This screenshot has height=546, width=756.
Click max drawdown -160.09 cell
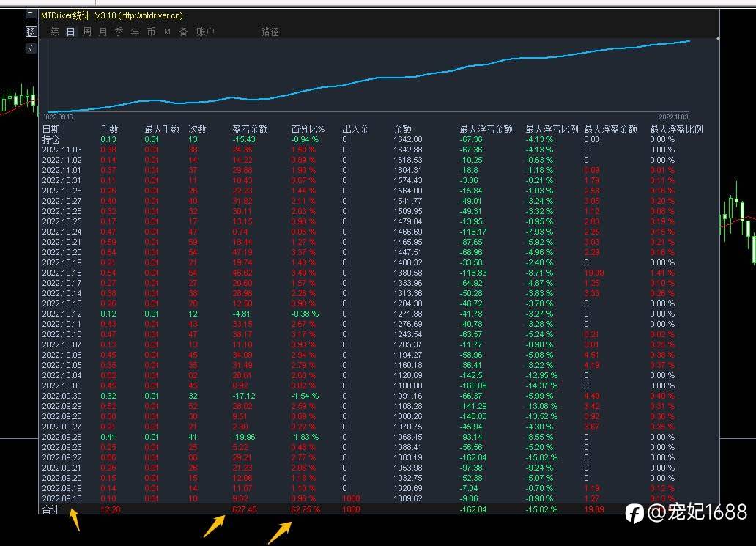473,386
